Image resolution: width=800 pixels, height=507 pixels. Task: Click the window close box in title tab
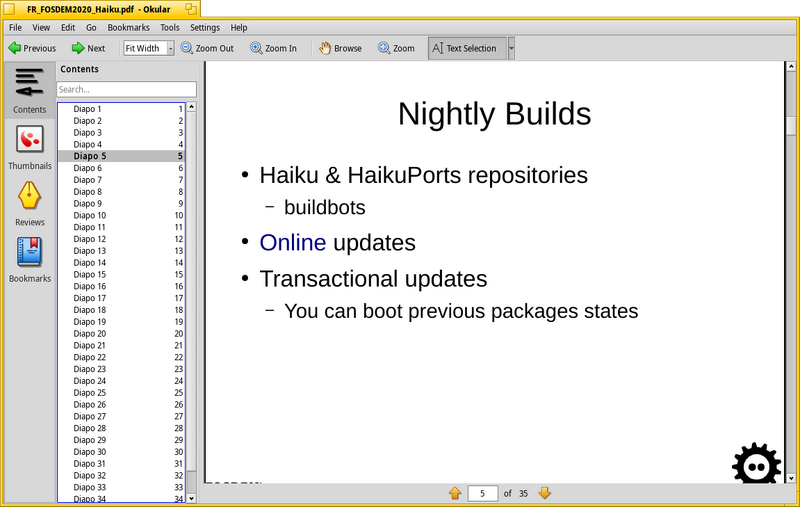click(9, 9)
